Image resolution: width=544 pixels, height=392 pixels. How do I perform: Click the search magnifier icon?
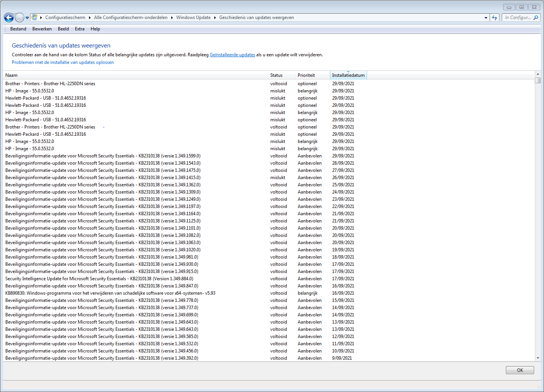[536, 17]
